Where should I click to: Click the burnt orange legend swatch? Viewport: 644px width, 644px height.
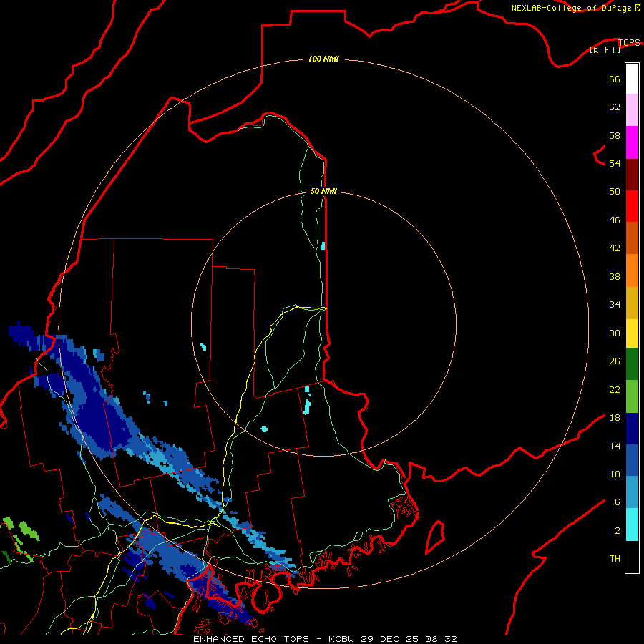(632, 238)
